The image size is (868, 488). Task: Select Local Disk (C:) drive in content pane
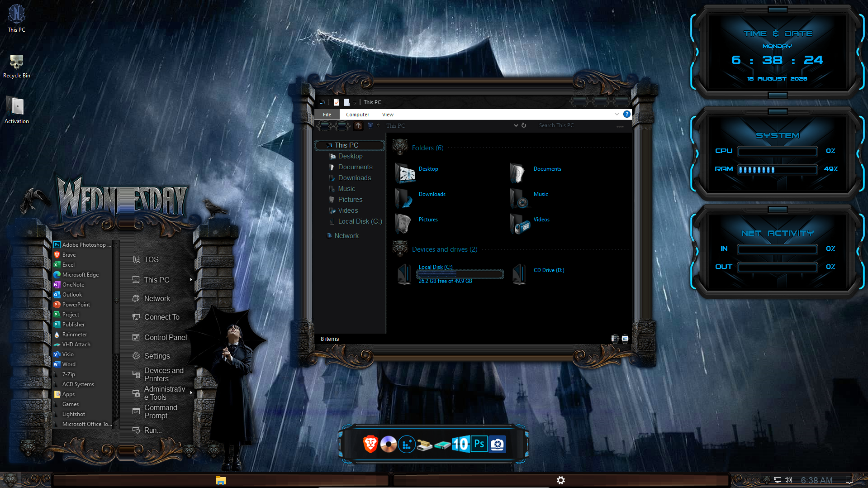[450, 274]
